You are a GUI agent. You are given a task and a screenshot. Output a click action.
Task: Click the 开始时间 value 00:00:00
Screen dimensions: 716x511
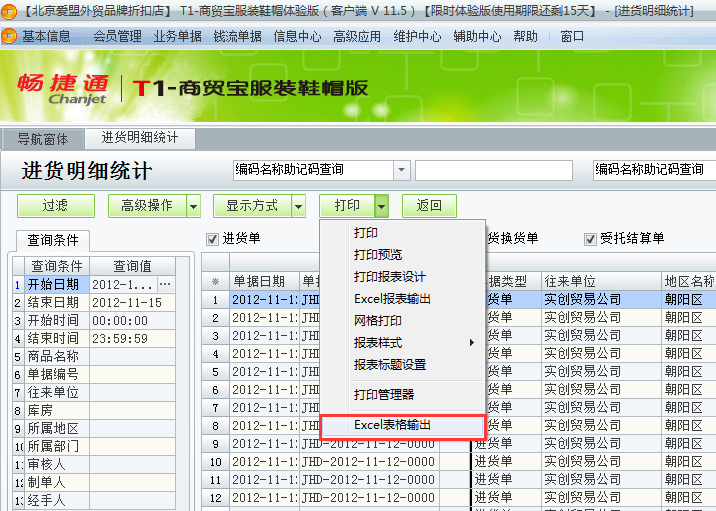[x=132, y=321]
